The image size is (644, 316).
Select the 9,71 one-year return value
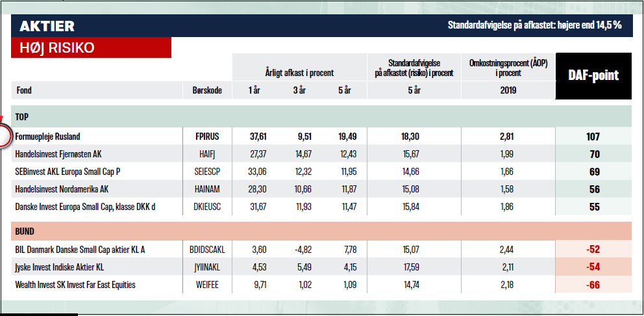(259, 284)
